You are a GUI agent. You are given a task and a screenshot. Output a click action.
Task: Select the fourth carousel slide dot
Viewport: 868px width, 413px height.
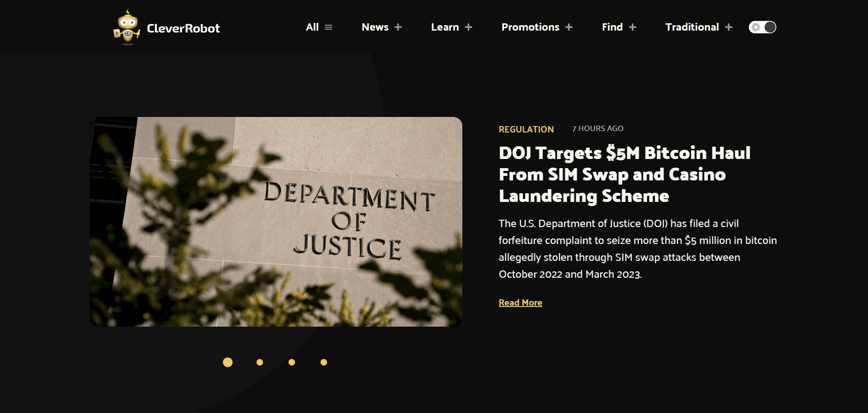[324, 362]
